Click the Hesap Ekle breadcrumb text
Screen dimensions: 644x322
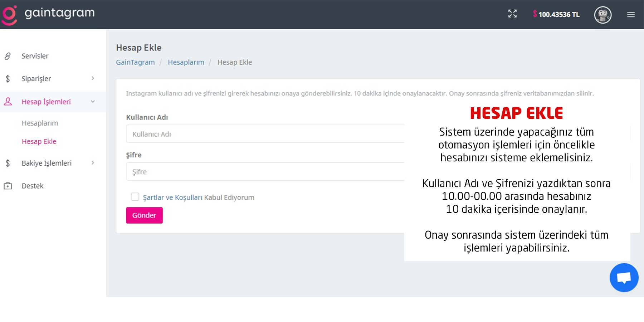pos(235,62)
